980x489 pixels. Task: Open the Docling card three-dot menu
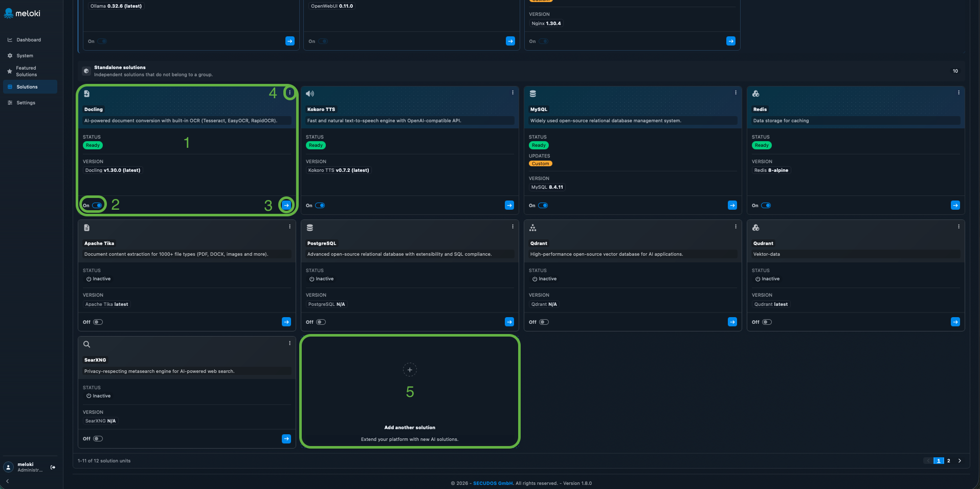pyautogui.click(x=289, y=93)
